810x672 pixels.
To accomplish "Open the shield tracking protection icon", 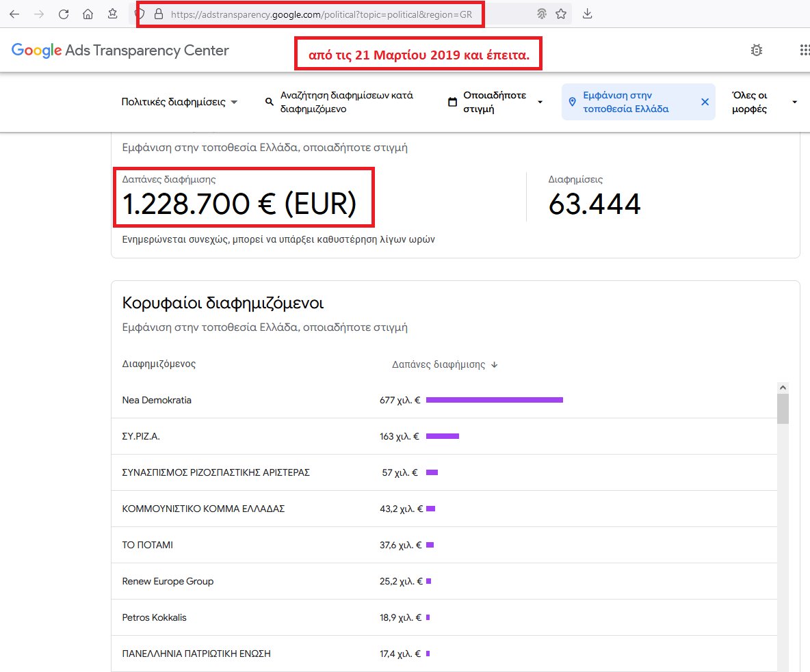I will click(140, 14).
